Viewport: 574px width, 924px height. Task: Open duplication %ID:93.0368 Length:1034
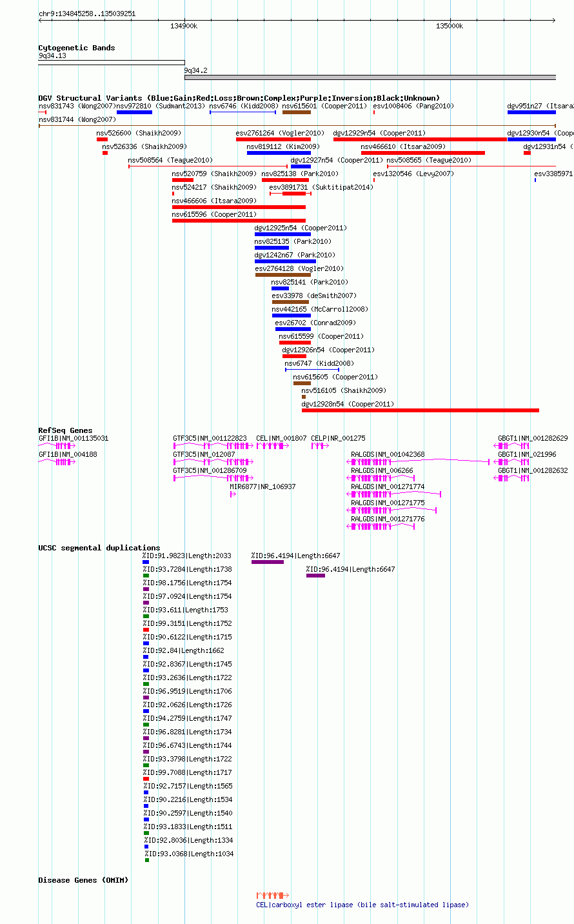147,860
